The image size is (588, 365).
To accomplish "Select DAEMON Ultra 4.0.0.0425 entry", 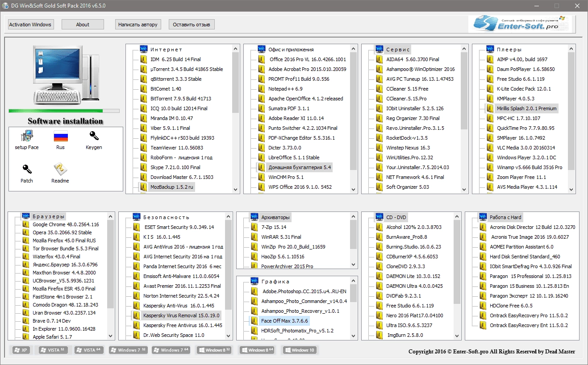I will (x=414, y=286).
